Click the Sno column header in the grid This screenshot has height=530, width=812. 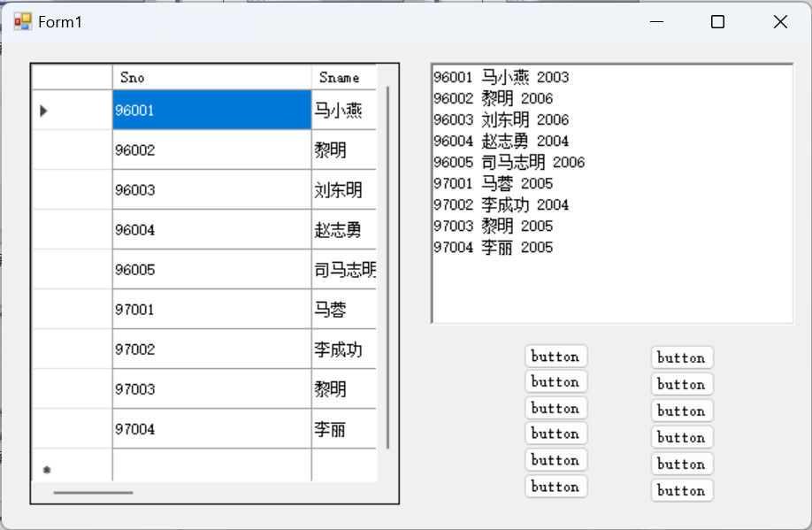coord(211,77)
